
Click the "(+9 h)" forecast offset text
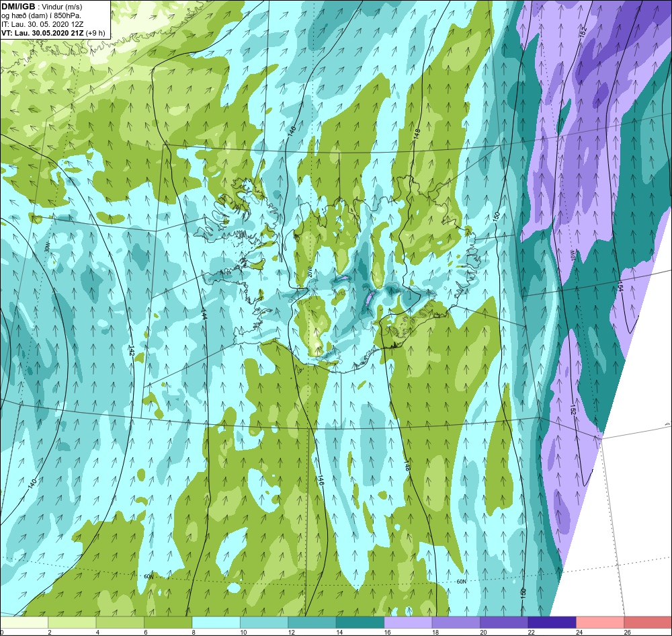[x=95, y=33]
